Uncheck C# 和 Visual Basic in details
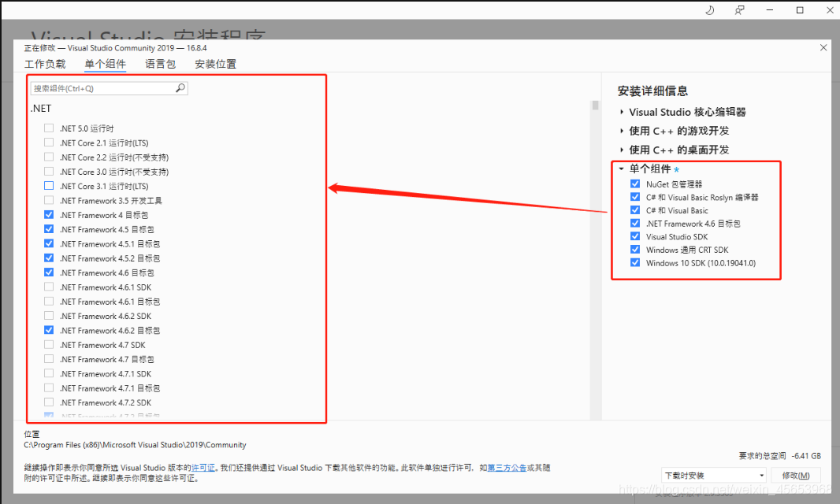 click(x=635, y=210)
